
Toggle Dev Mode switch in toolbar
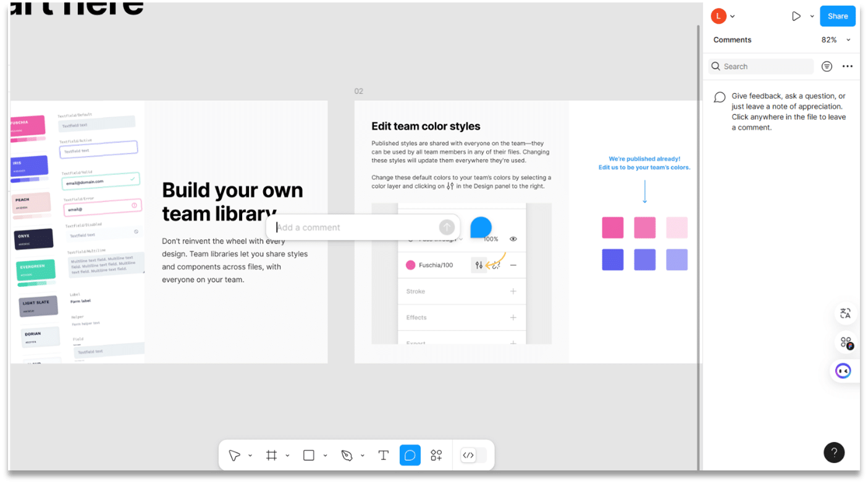(x=473, y=456)
